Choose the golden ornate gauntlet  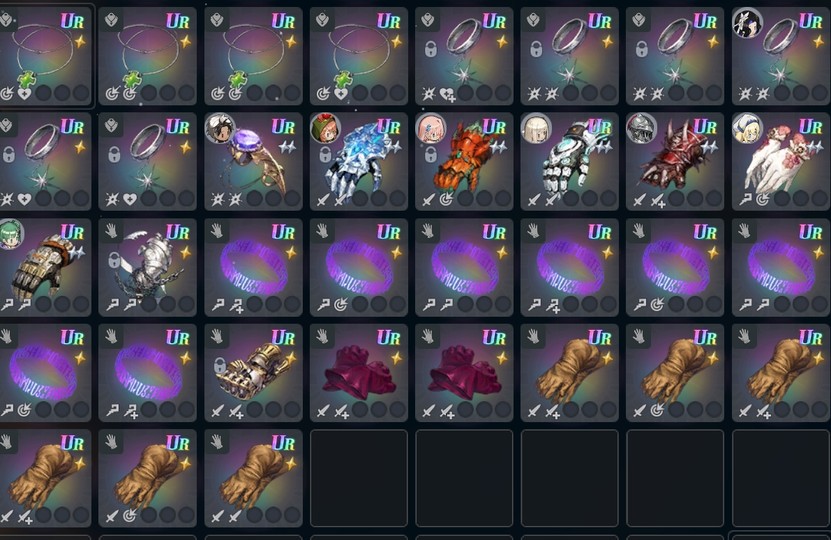253,373
